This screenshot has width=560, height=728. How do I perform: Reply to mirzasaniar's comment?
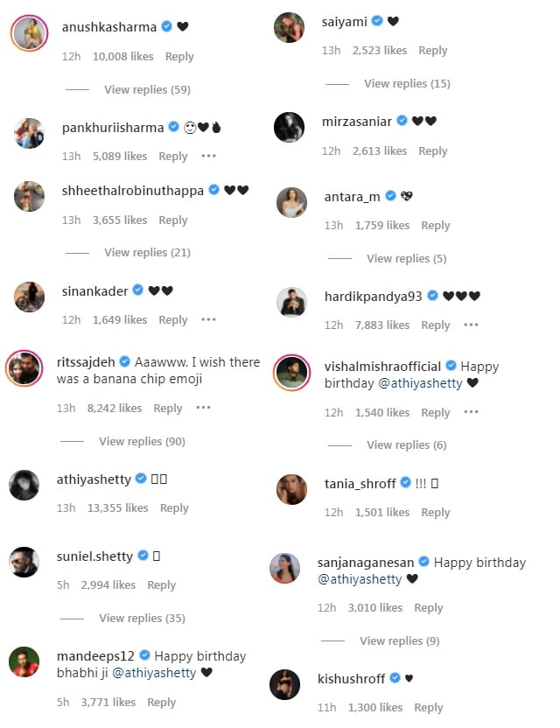click(x=433, y=150)
